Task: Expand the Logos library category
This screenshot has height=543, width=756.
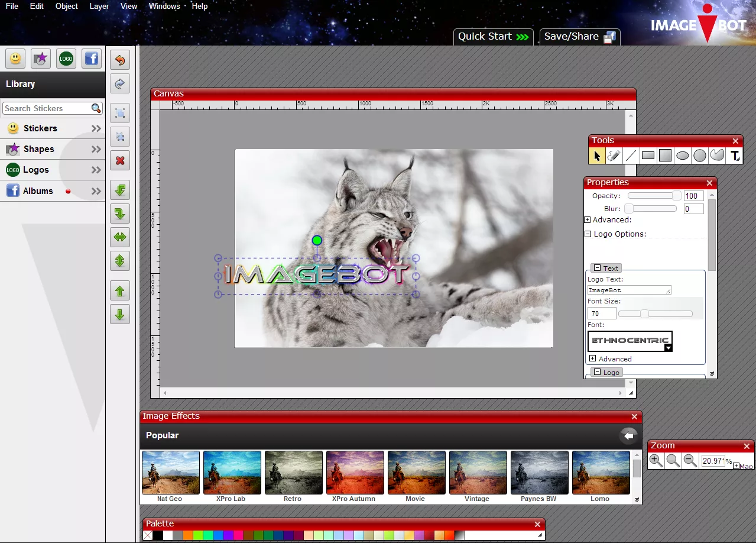Action: (x=96, y=170)
